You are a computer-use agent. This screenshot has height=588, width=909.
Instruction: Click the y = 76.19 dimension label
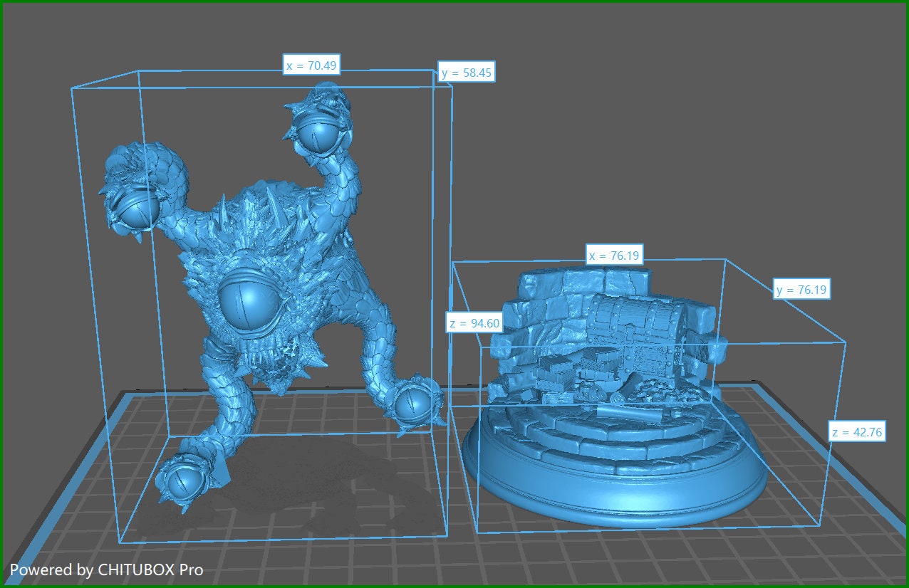802,290
